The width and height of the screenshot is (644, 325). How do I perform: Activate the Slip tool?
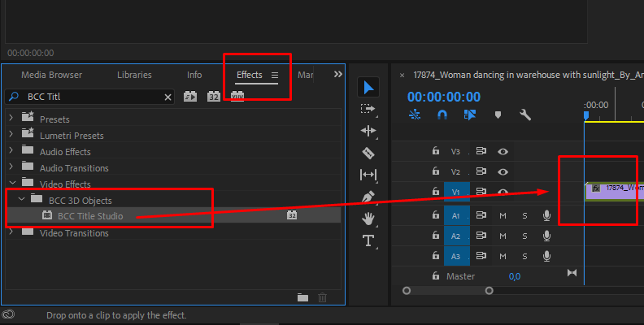pos(368,175)
